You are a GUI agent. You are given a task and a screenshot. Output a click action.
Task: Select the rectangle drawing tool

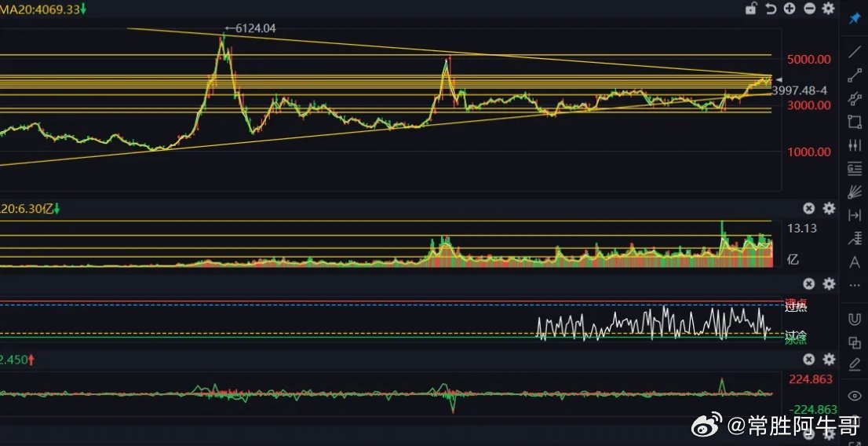tap(855, 122)
